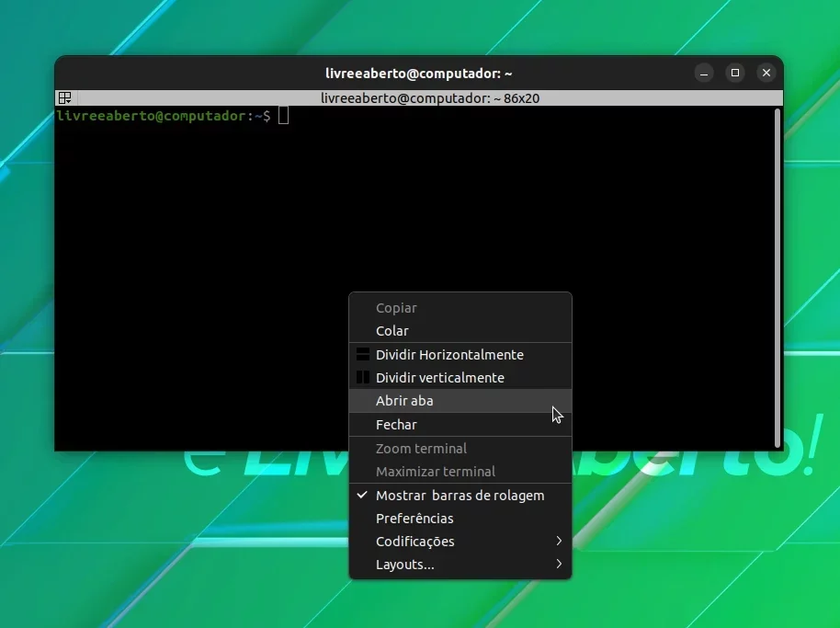This screenshot has height=628, width=840.
Task: Click the terminal vertical scrollbar
Action: point(778,278)
